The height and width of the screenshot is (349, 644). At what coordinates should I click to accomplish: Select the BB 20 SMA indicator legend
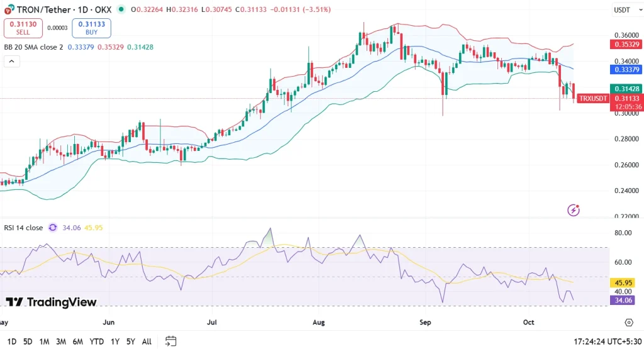tap(34, 47)
